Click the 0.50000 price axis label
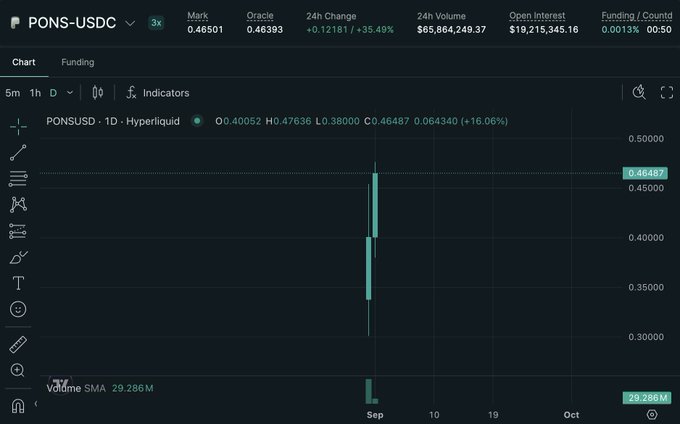 646,139
